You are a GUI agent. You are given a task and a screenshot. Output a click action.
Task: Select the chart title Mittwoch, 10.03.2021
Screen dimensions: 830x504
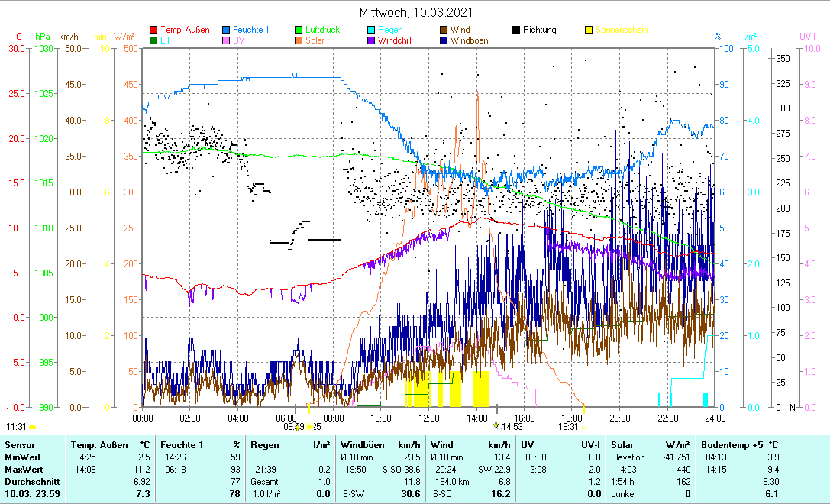pyautogui.click(x=415, y=12)
